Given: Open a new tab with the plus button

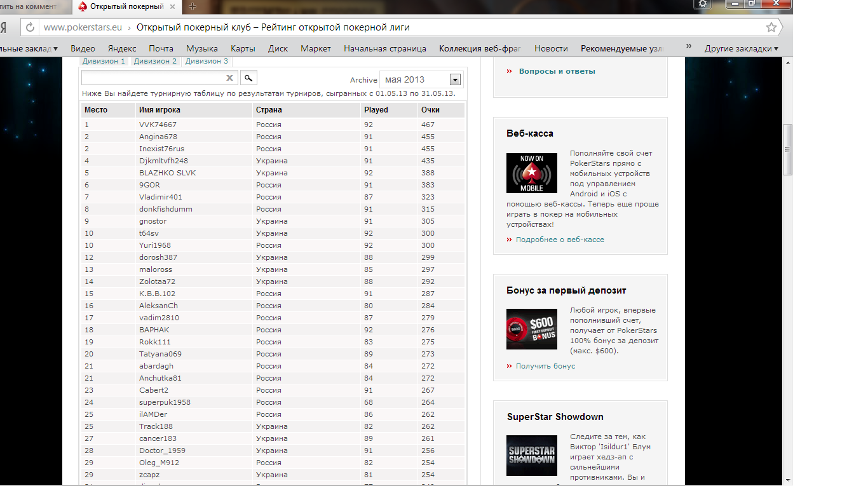Looking at the screenshot, I should click(193, 6).
